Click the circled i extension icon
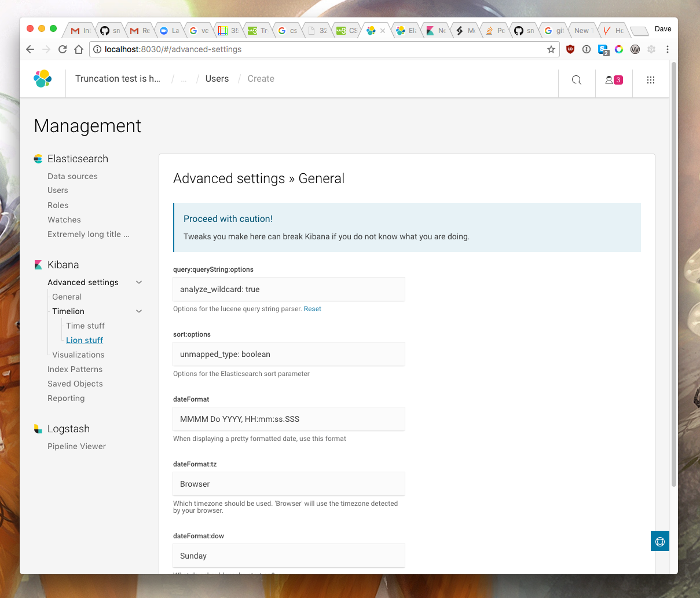700x598 pixels. pyautogui.click(x=587, y=49)
